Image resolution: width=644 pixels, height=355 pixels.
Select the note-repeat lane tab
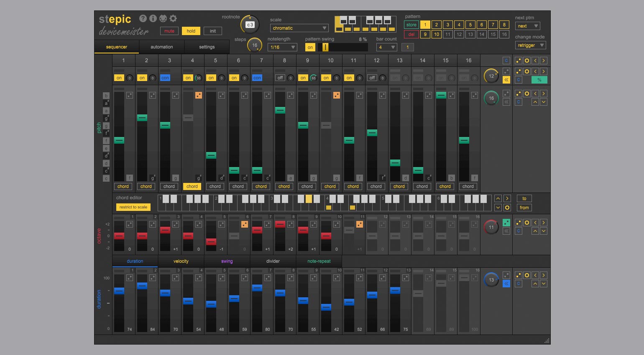(x=319, y=261)
